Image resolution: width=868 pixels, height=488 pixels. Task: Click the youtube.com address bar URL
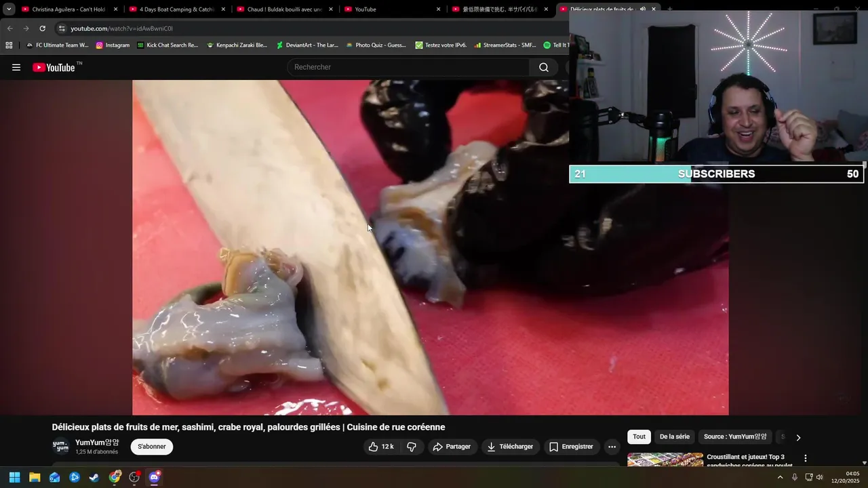(x=121, y=28)
